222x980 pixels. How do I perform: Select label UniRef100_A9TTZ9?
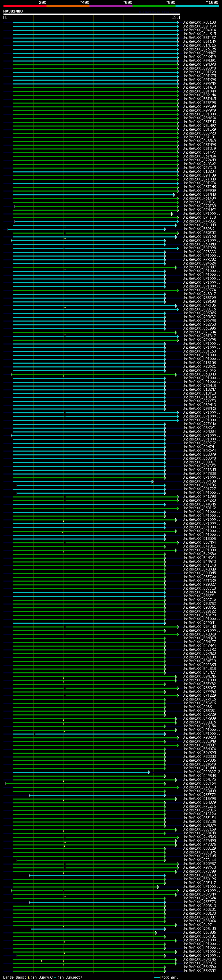click(199, 72)
